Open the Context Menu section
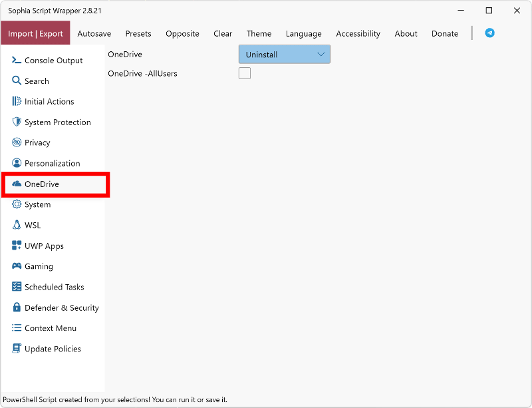 pyautogui.click(x=50, y=328)
